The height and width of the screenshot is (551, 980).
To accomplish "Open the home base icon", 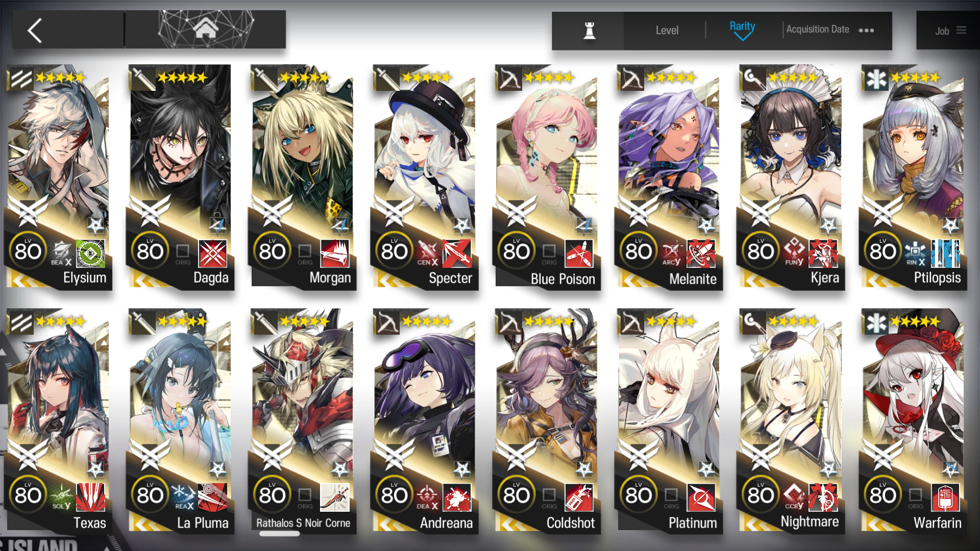I will pyautogui.click(x=206, y=29).
